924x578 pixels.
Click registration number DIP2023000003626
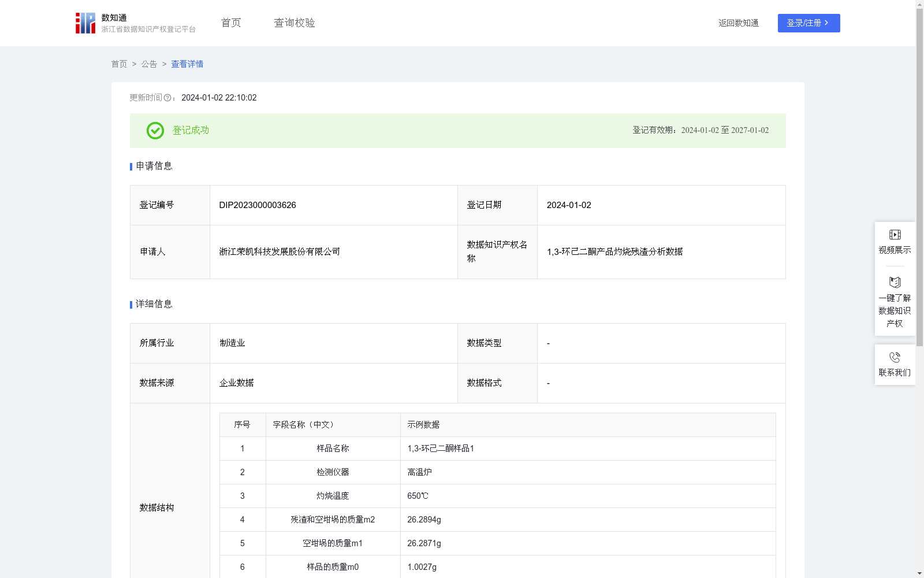pyautogui.click(x=258, y=205)
